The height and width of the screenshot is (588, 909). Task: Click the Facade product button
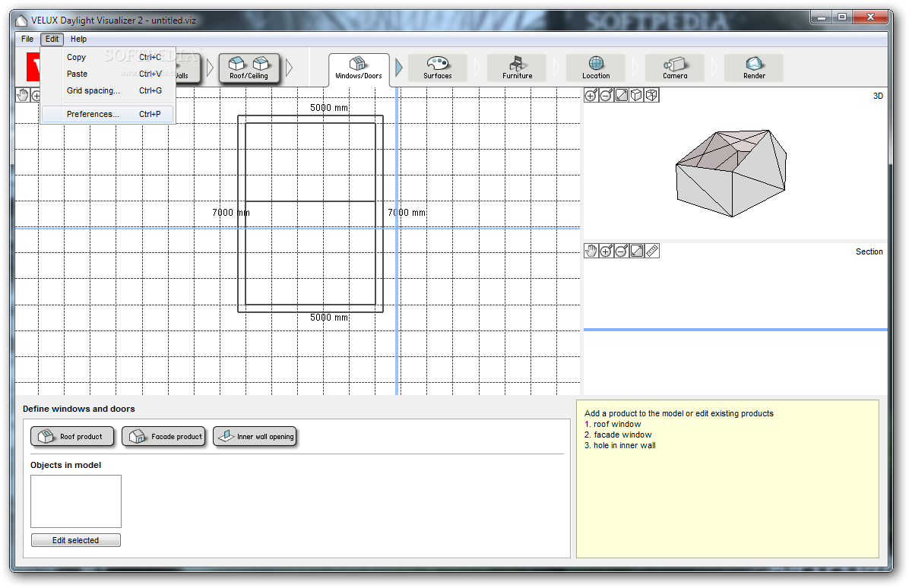coord(163,436)
